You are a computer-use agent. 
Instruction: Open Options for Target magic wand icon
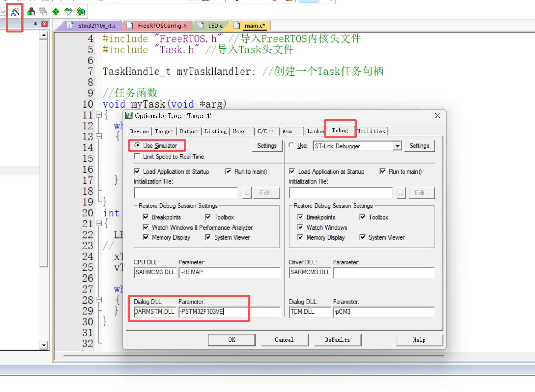15,12
